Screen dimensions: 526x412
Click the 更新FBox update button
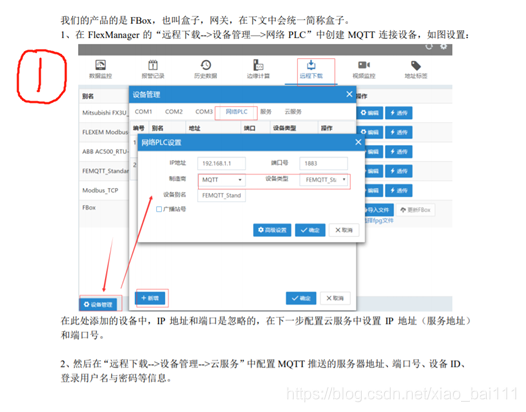(415, 210)
